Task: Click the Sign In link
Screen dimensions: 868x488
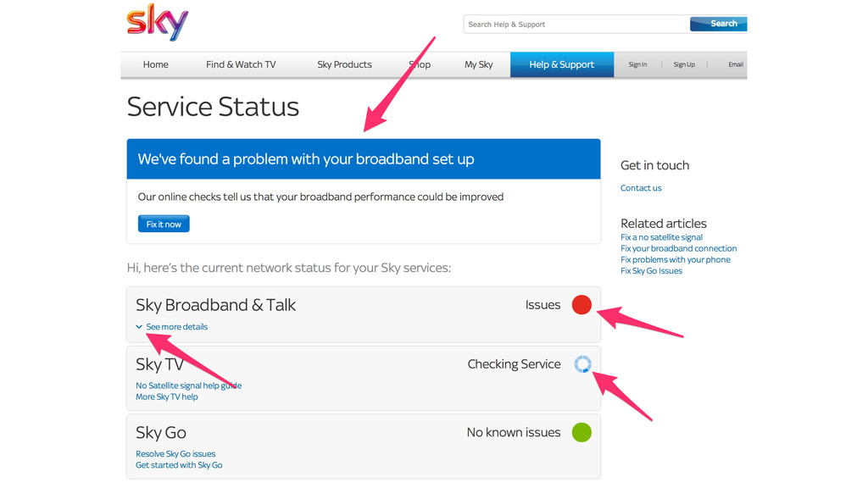Action: [x=637, y=64]
